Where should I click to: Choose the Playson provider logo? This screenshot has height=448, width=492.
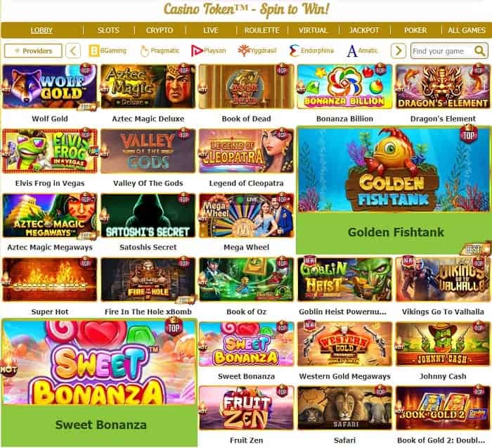208,51
